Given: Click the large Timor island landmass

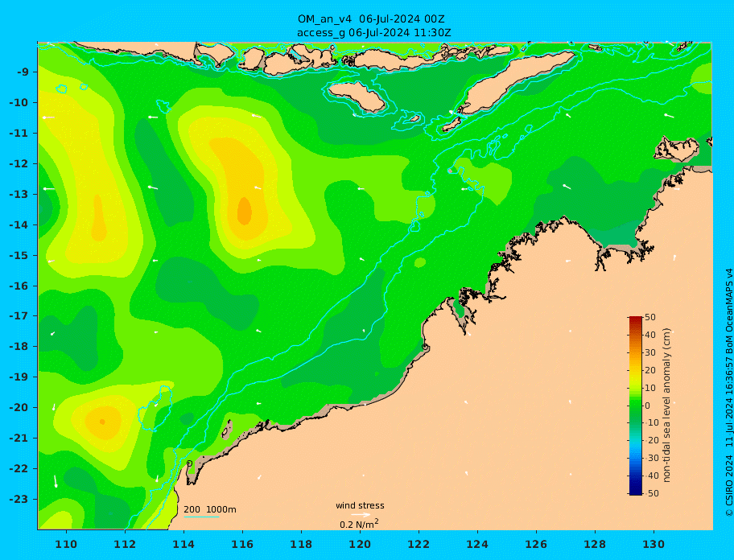Looking at the screenshot, I should point(515,82).
